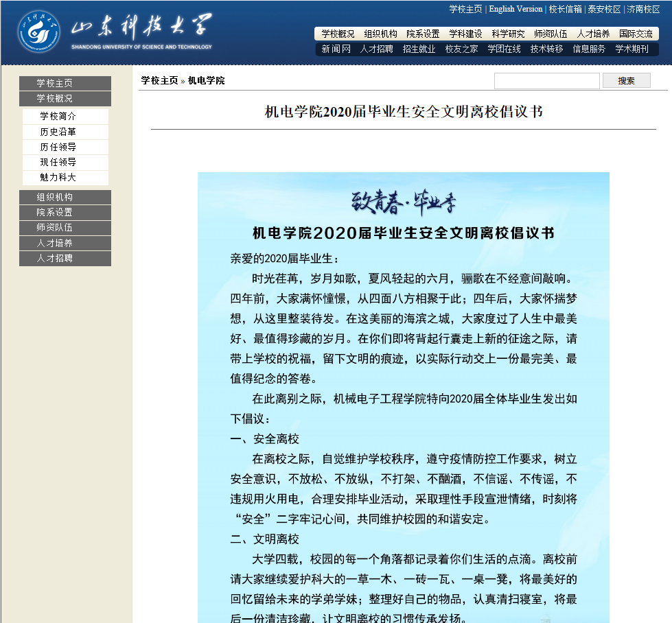Go to 泰安校区 page

604,9
